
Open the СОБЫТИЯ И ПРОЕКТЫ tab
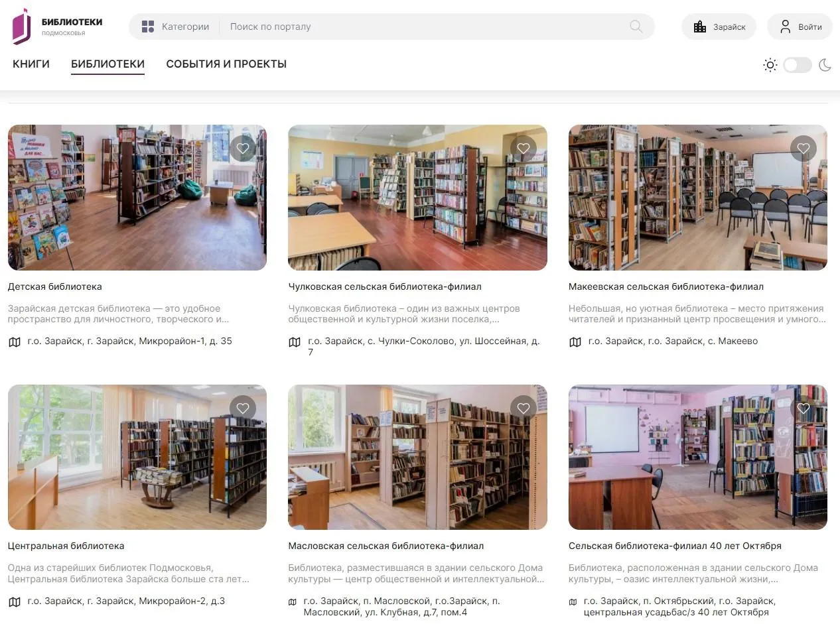[x=226, y=64]
